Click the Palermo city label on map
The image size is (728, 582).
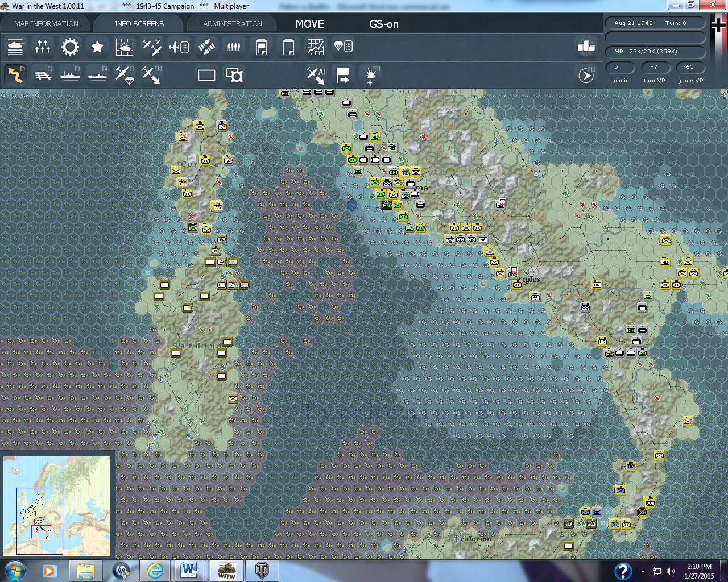click(475, 538)
